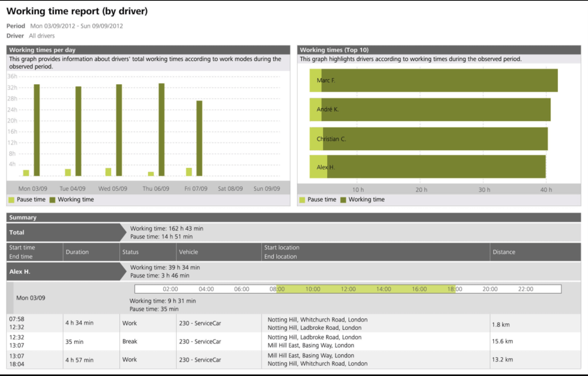This screenshot has height=376, width=588.
Task: Open the Working times per day panel header
Action: [42, 50]
